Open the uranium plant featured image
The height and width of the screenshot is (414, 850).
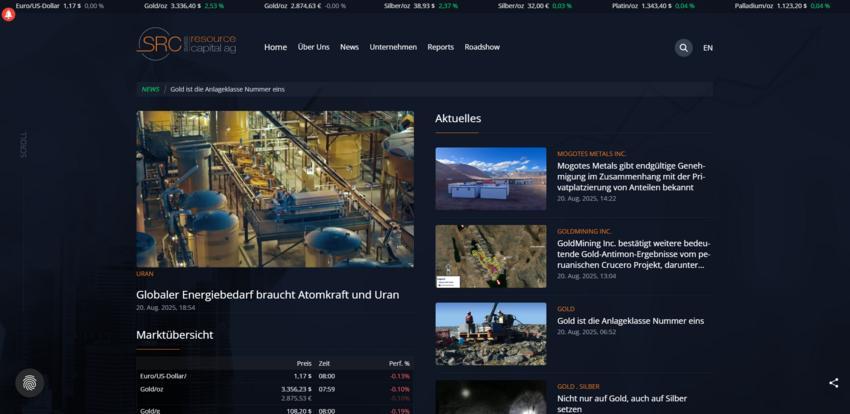click(275, 188)
